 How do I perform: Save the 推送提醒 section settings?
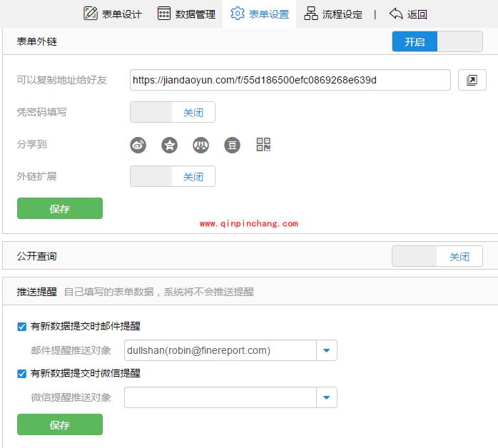(60, 424)
